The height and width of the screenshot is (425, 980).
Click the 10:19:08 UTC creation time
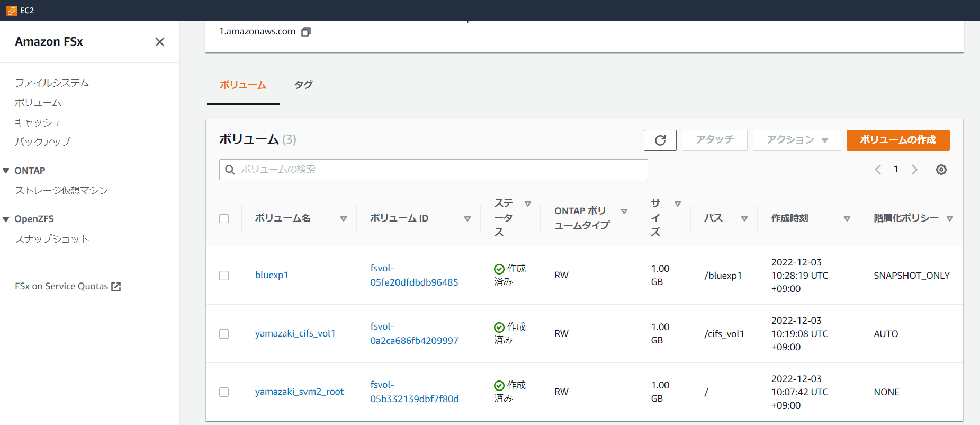point(799,334)
